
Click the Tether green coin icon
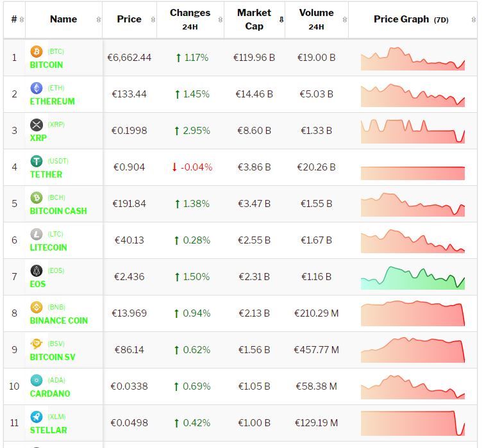37,161
